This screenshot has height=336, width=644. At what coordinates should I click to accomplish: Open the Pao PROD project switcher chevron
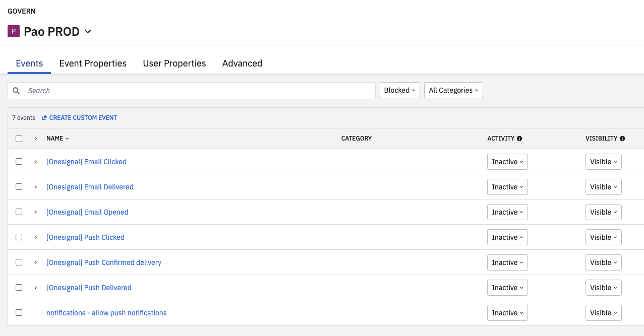pos(88,32)
